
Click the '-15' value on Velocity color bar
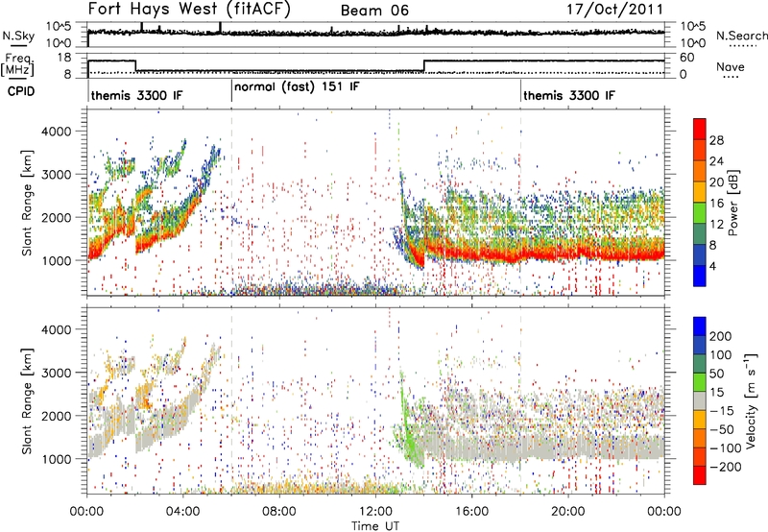click(x=722, y=411)
